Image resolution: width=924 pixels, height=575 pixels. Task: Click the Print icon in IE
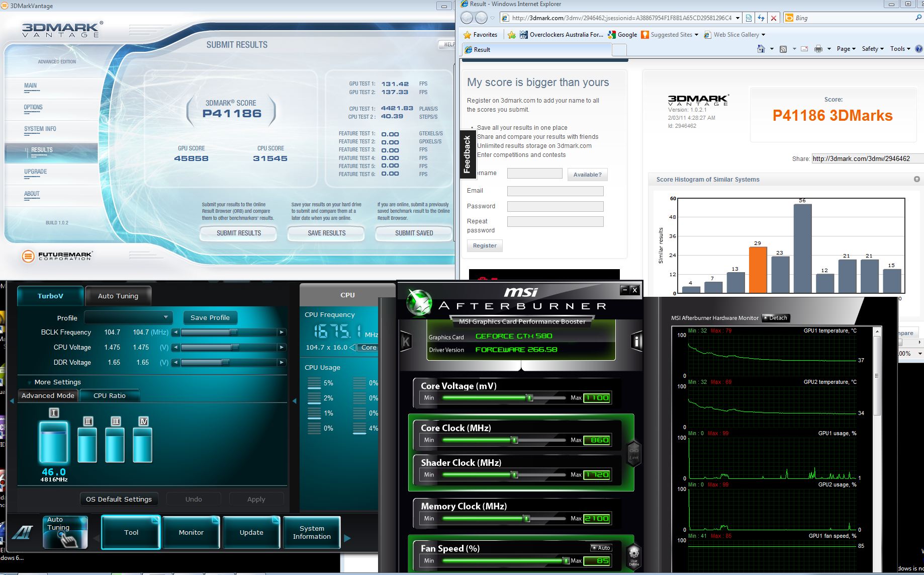click(818, 49)
